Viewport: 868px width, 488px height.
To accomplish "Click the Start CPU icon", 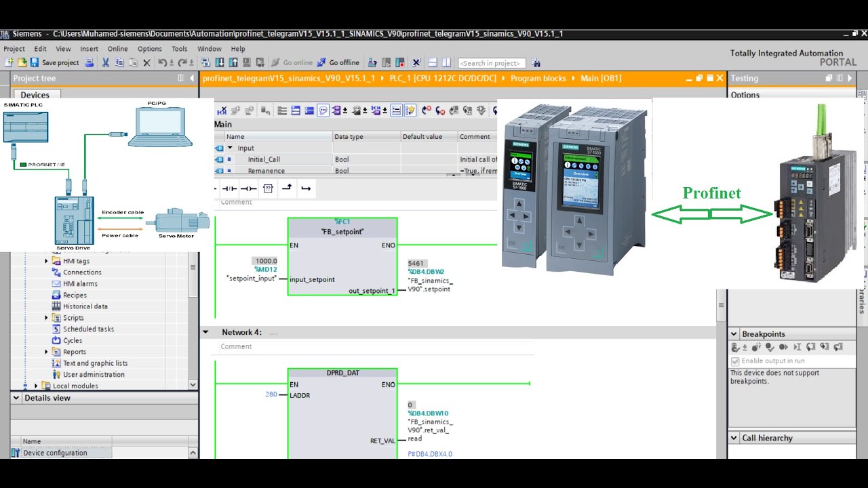I will (x=386, y=62).
